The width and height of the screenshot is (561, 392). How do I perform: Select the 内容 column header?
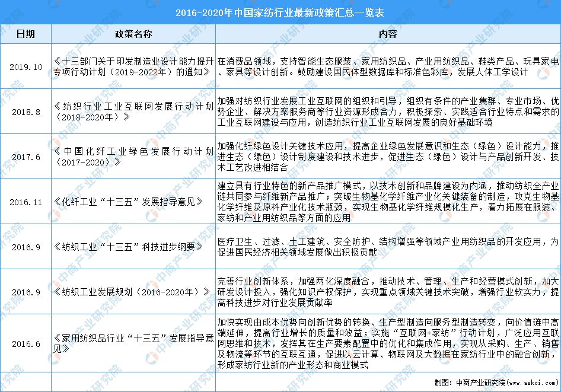pyautogui.click(x=388, y=34)
